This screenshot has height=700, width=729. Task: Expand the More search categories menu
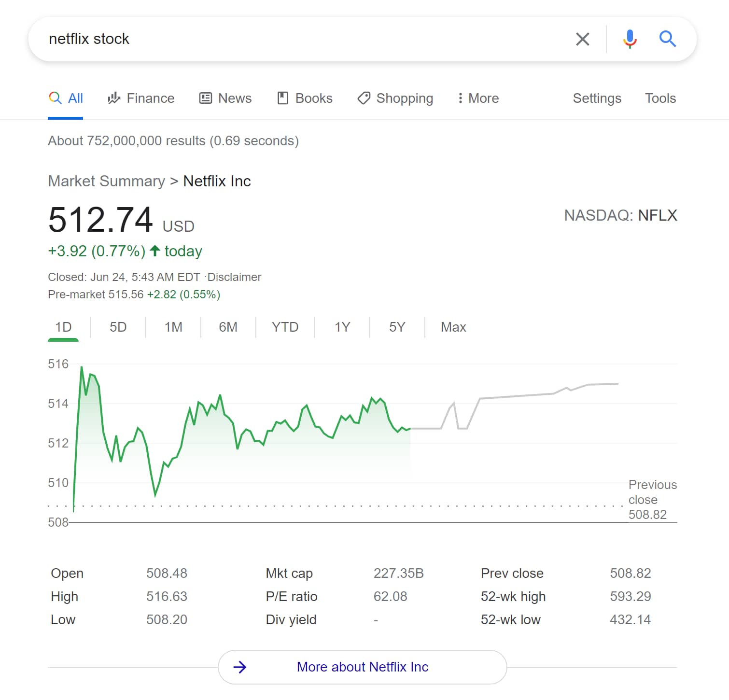click(x=478, y=98)
